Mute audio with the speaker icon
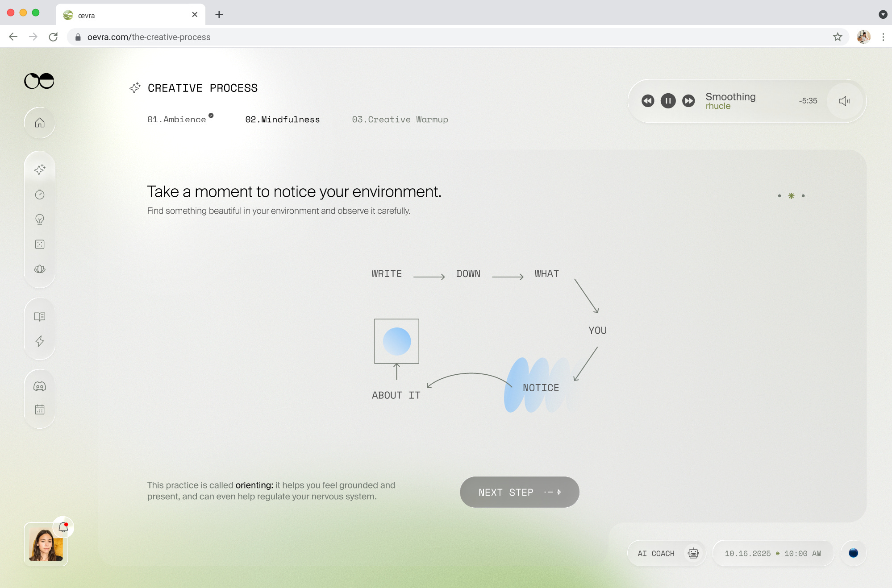This screenshot has width=892, height=588. 844,101
